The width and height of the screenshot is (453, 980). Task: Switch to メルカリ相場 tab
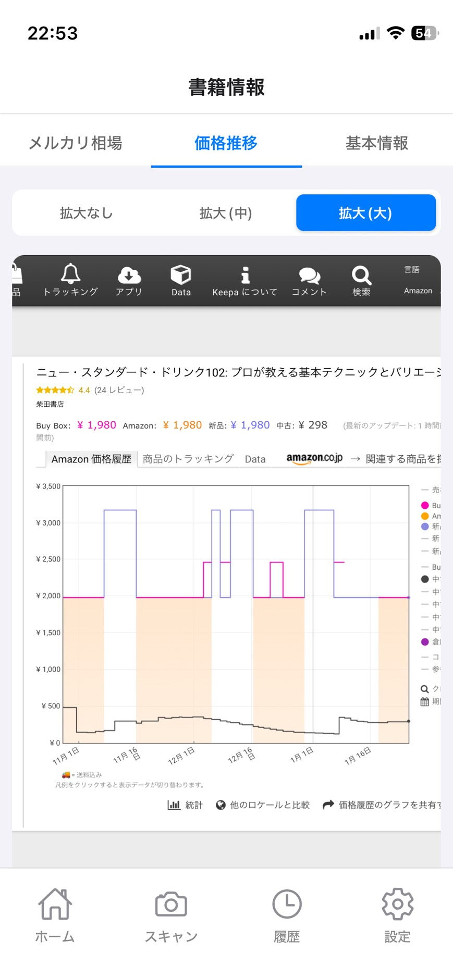[x=76, y=143]
